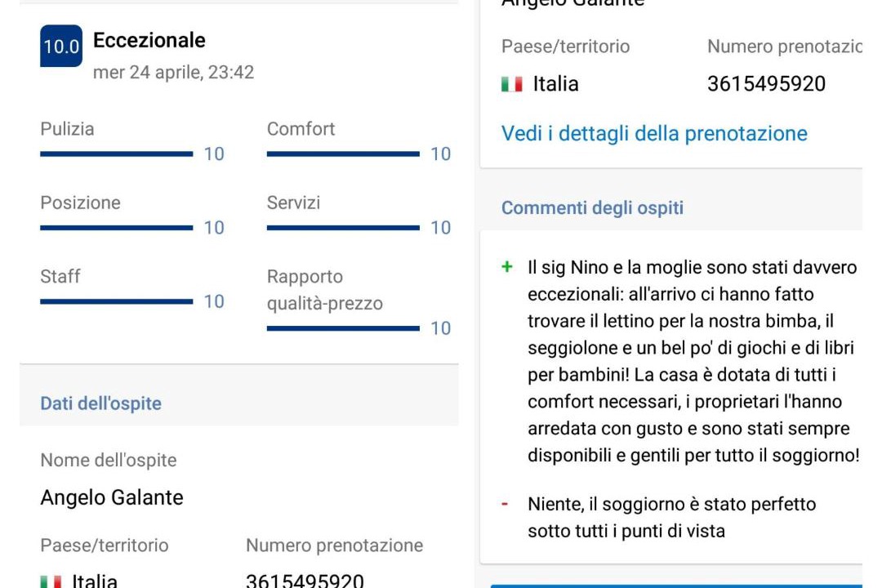Click the review date "mer 24 aprile, 23:42"
Image resolution: width=882 pixels, height=588 pixels.
(173, 72)
